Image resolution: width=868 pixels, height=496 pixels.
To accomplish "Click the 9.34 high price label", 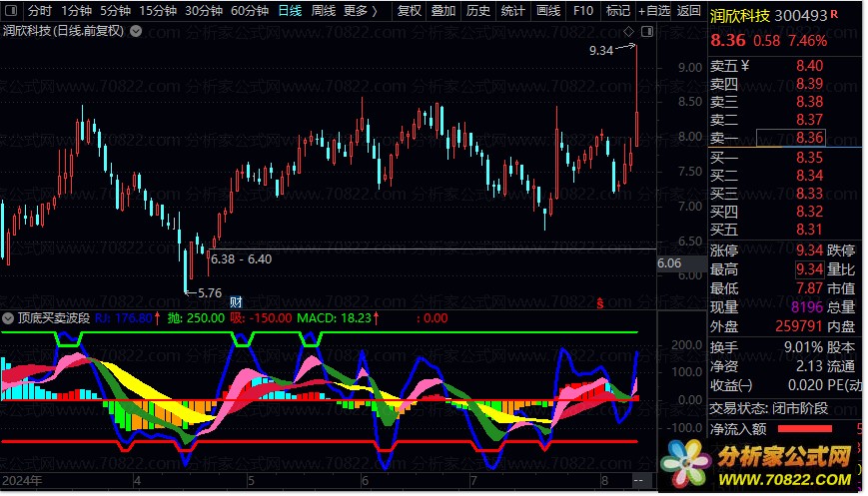I will pyautogui.click(x=601, y=50).
